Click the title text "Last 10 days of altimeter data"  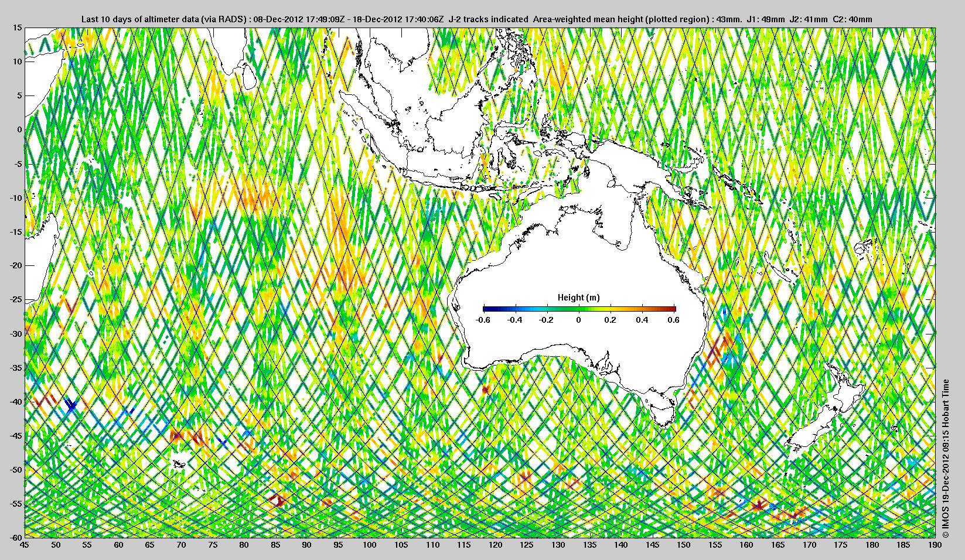pos(141,19)
